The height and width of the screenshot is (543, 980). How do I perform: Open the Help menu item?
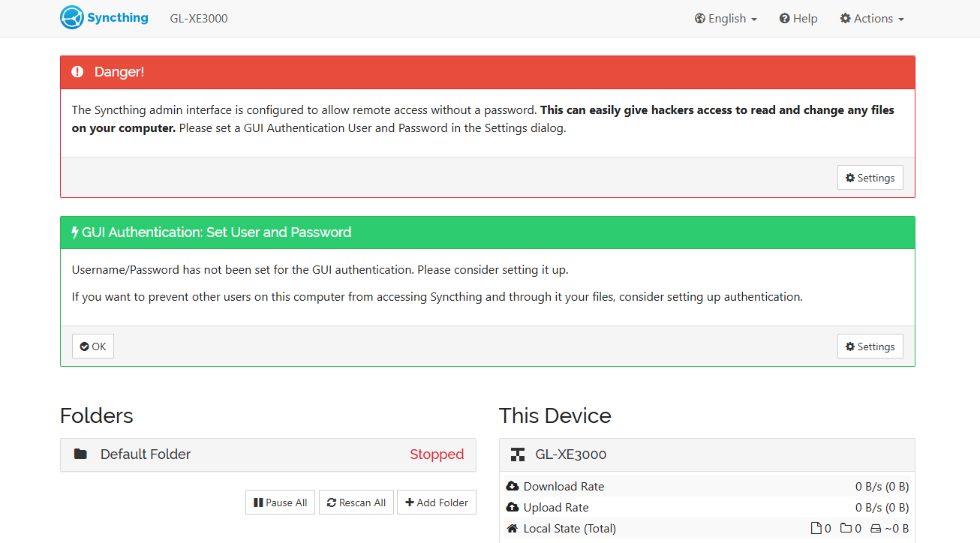pos(798,19)
